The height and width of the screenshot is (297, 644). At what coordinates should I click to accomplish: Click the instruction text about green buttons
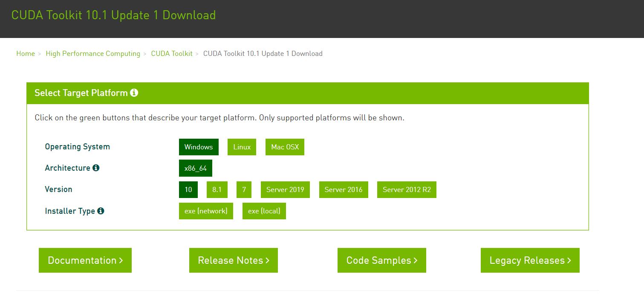tap(219, 118)
